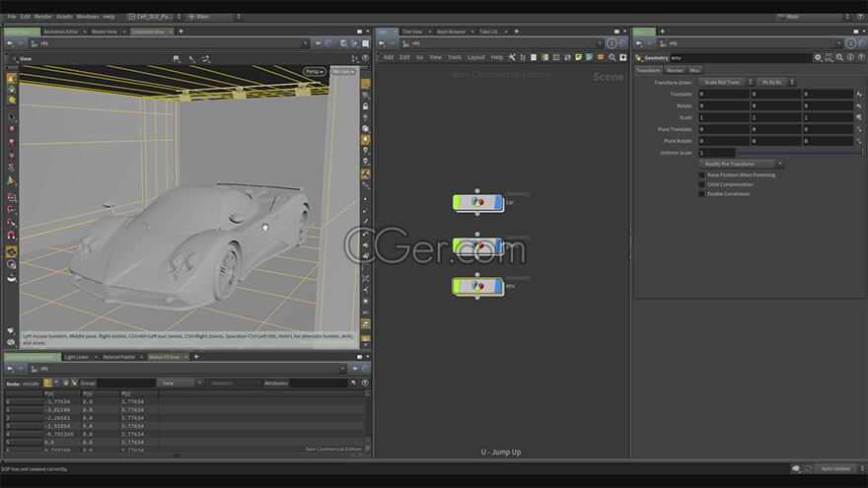This screenshot has height=488, width=868.
Task: Click the help icon in the parameter pane header
Action: [861, 57]
